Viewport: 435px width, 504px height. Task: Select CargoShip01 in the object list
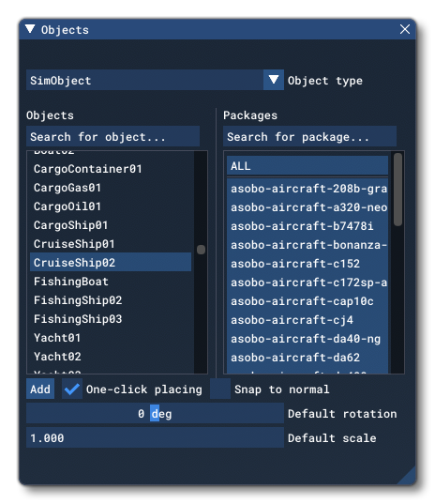point(111,225)
